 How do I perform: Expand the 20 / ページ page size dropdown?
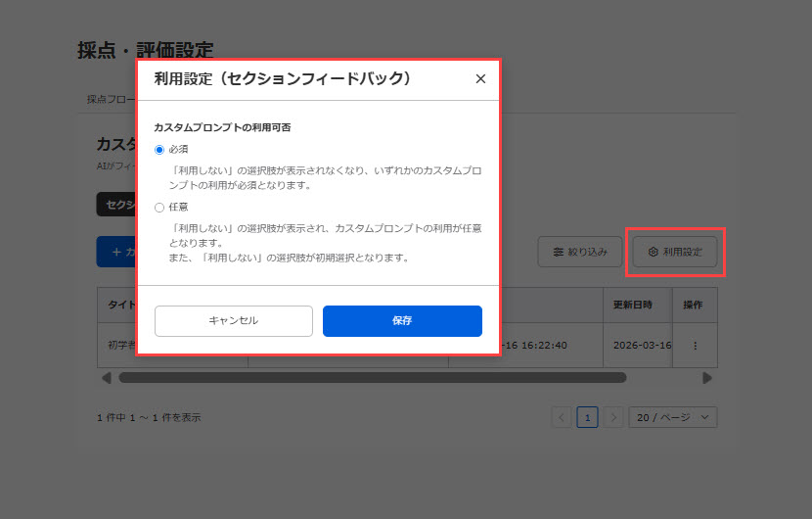[672, 417]
